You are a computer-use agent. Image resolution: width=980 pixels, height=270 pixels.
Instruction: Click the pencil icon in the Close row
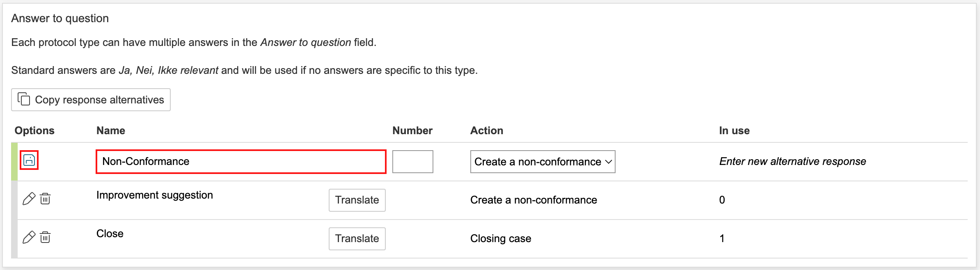click(29, 238)
